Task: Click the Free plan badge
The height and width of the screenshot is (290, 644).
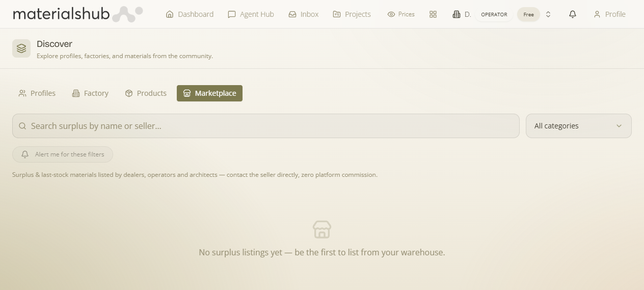Action: point(528,14)
